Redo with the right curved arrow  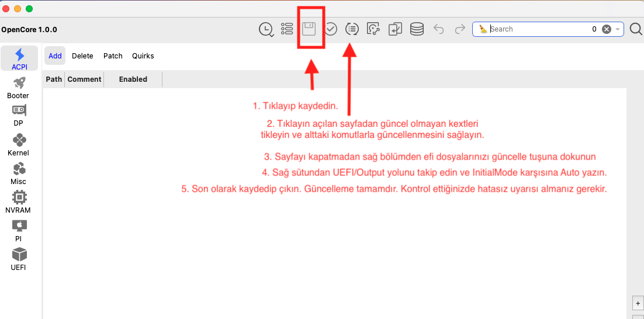(x=460, y=29)
